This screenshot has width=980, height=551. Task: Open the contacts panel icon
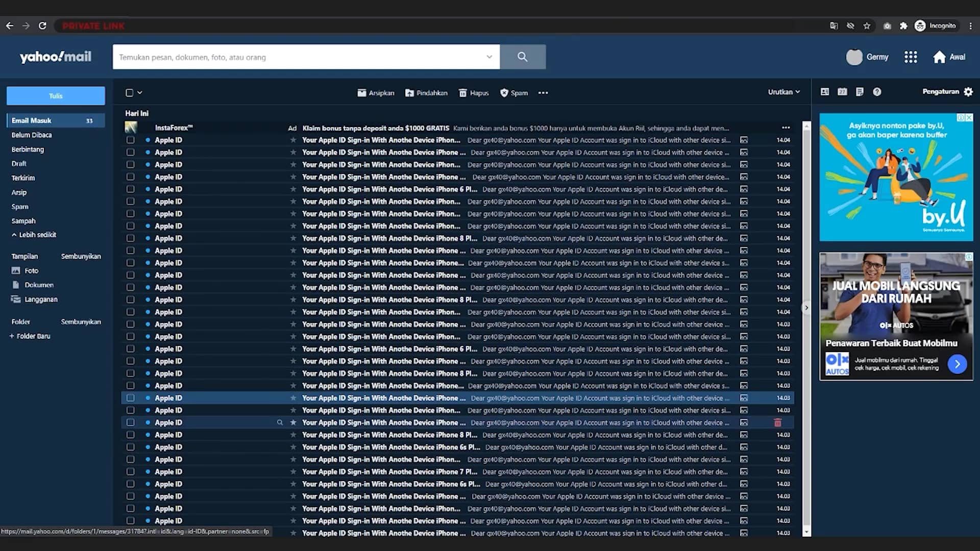[x=825, y=92]
